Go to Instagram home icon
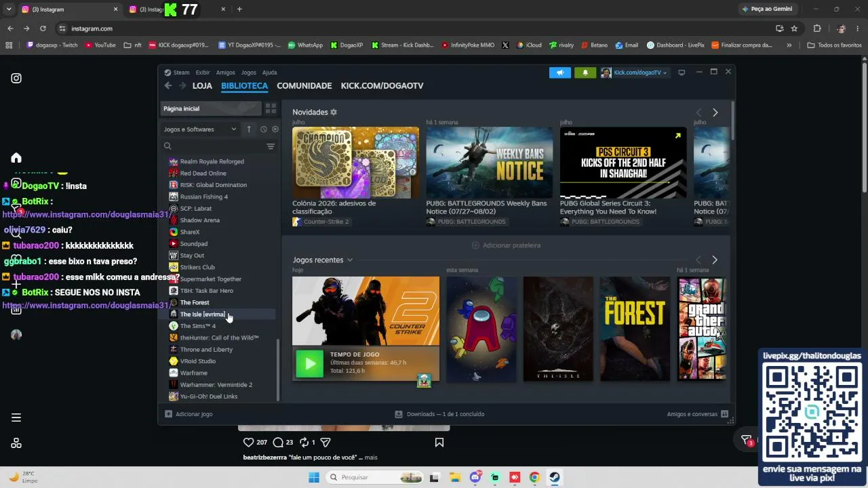Screen dimensions: 868x488 pos(16,158)
